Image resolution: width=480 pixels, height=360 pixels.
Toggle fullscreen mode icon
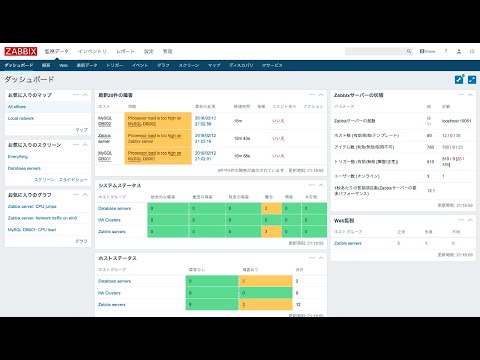472,79
